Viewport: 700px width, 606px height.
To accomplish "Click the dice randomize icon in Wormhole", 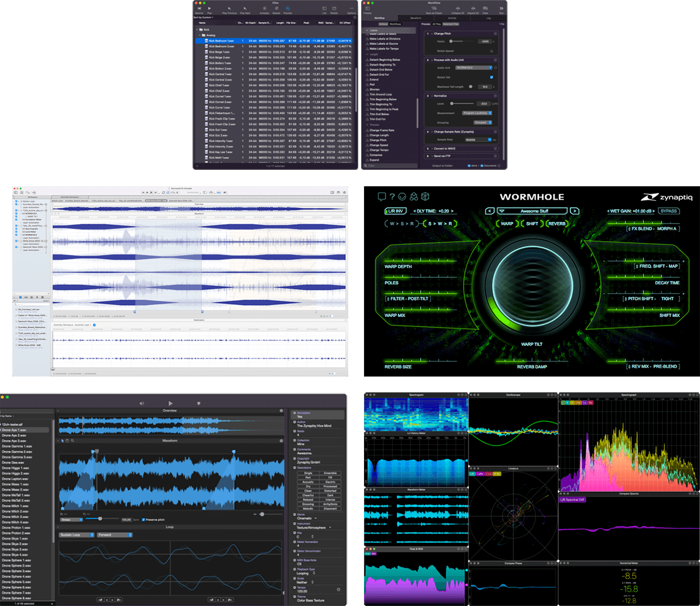I will [425, 197].
